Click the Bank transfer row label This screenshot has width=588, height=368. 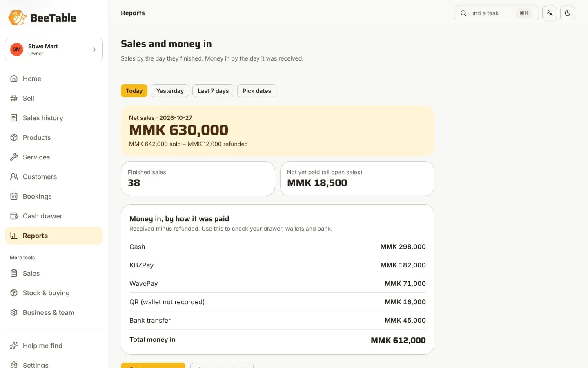click(x=150, y=320)
